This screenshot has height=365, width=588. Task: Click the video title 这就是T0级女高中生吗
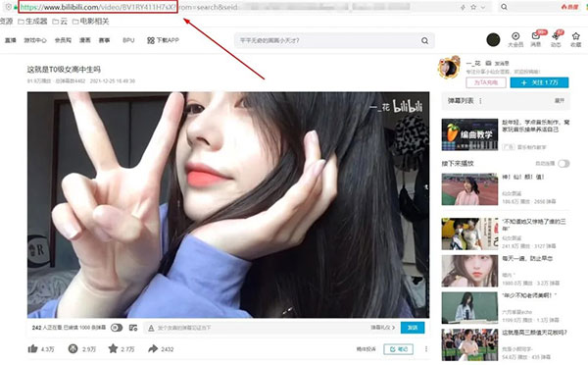coord(64,70)
